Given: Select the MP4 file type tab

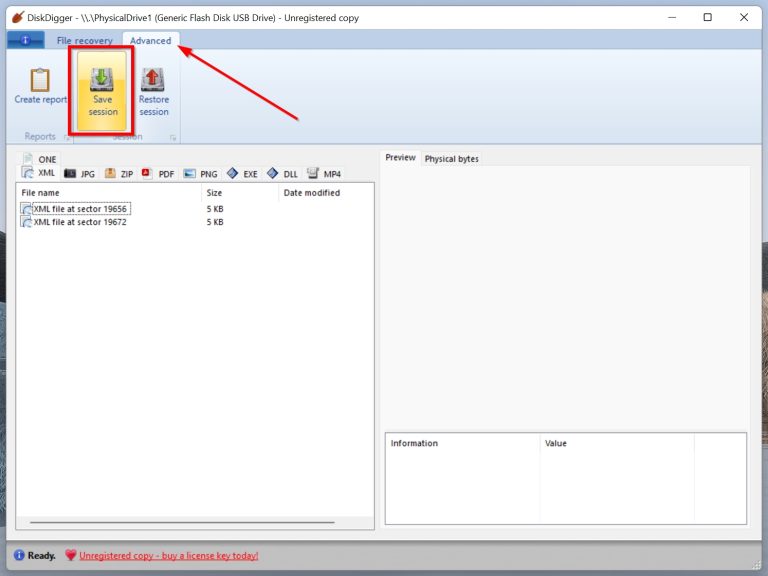Looking at the screenshot, I should pos(324,174).
